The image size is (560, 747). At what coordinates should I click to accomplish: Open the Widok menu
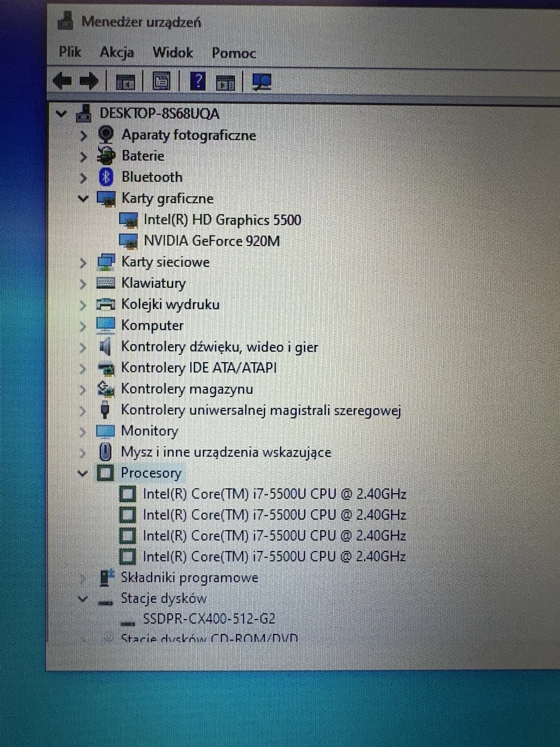point(173,53)
